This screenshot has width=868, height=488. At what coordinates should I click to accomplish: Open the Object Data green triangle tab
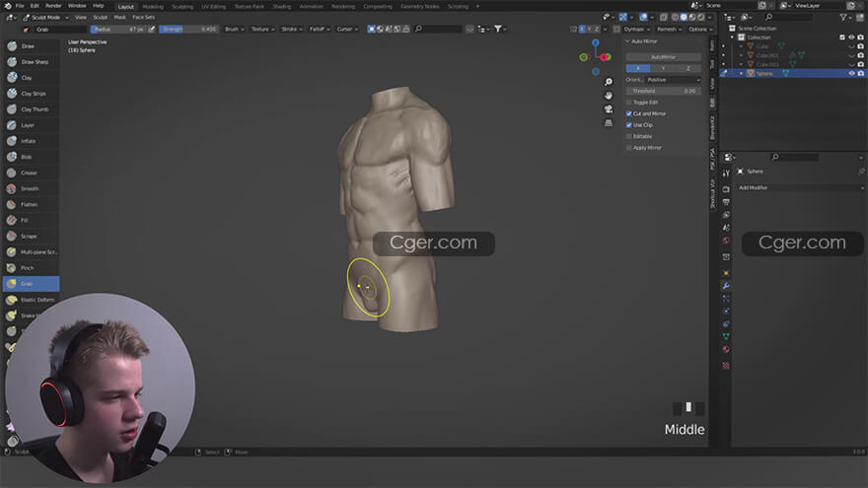[x=726, y=336]
